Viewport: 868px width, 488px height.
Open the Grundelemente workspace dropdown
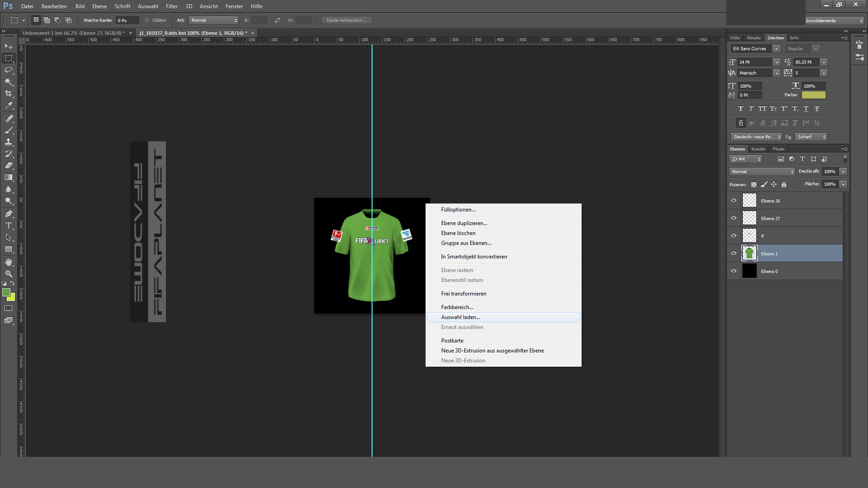(834, 21)
